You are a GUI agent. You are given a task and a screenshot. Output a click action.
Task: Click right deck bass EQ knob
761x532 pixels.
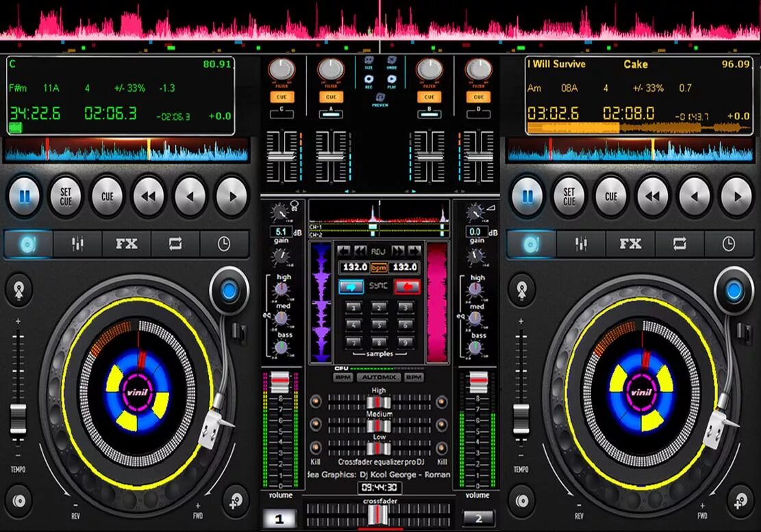475,348
